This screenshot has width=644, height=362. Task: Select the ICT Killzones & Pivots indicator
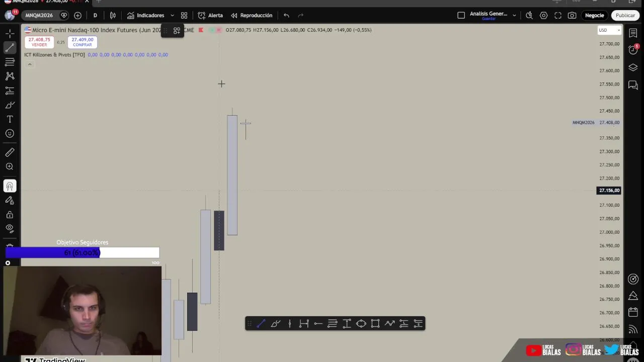click(54, 55)
